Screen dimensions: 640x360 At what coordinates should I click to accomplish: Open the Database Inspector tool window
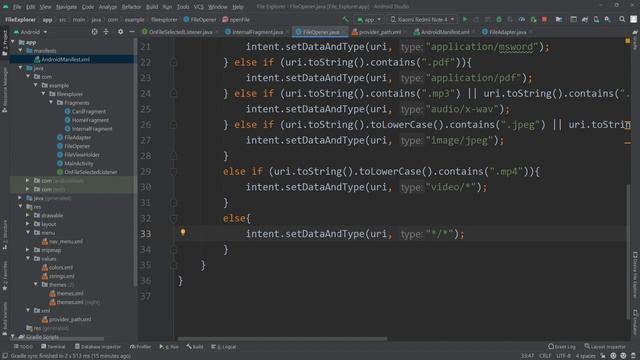pyautogui.click(x=97, y=347)
